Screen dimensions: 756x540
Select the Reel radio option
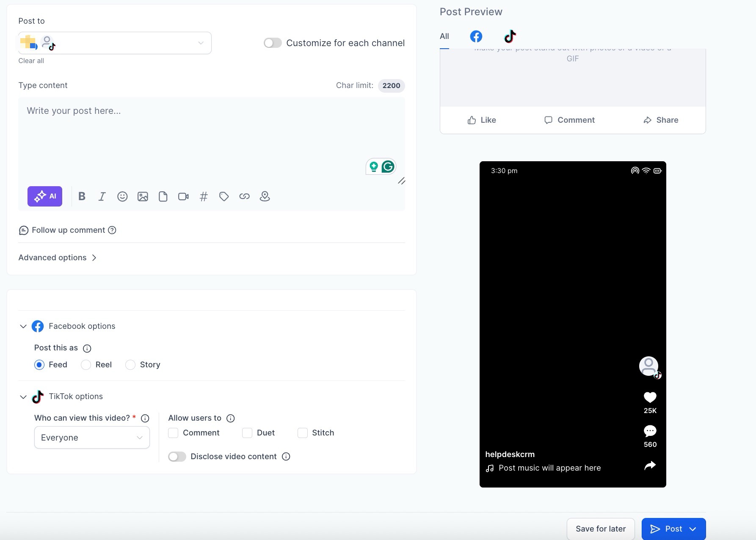point(86,365)
